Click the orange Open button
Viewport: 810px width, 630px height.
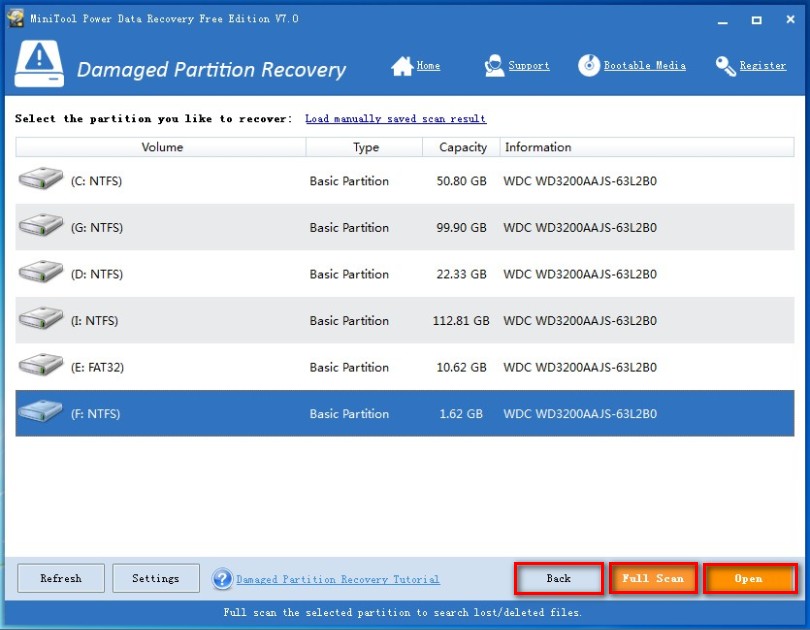(x=749, y=578)
